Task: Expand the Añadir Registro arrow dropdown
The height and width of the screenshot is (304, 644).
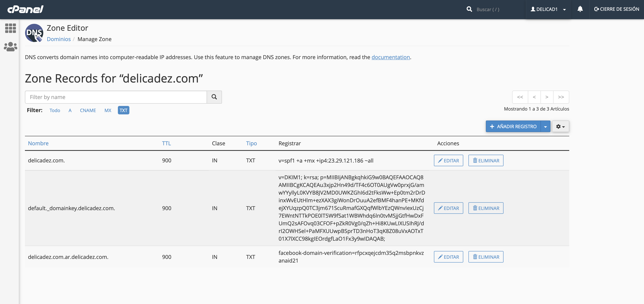Action: coord(545,126)
